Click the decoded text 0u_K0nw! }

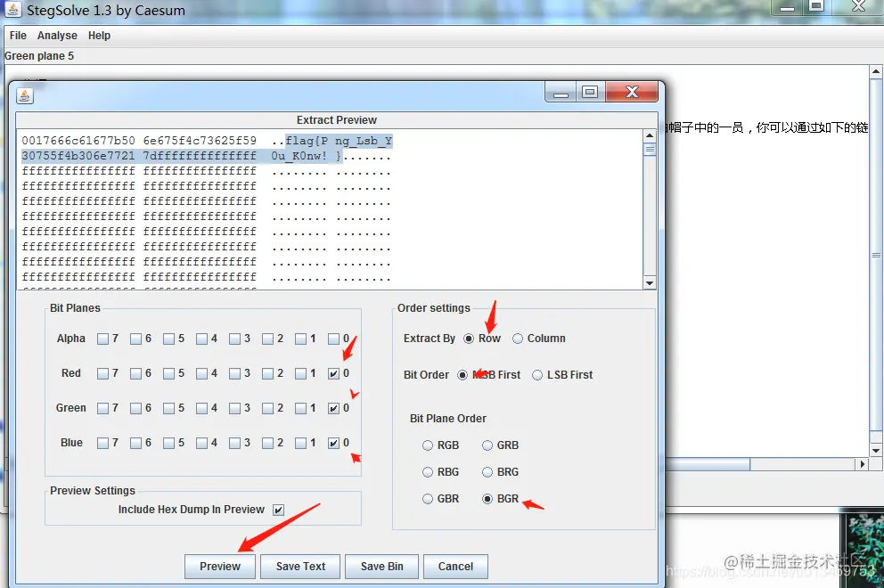pyautogui.click(x=307, y=156)
